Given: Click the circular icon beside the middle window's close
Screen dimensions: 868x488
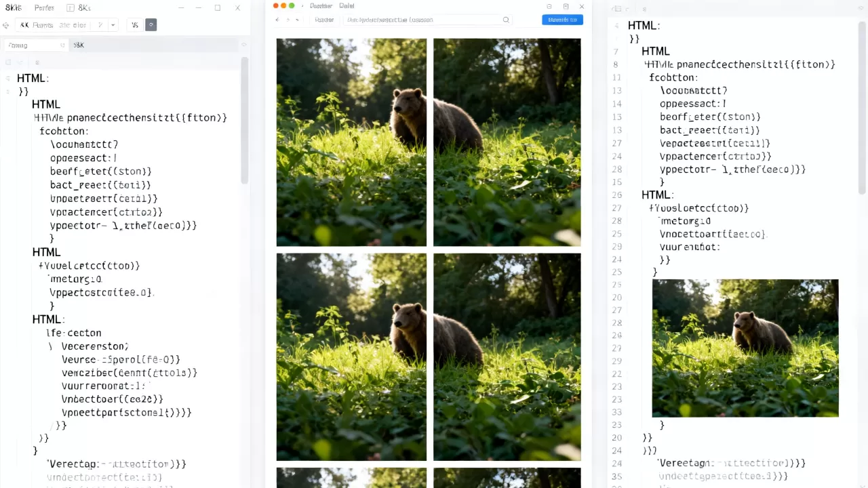Looking at the screenshot, I should pyautogui.click(x=549, y=7).
